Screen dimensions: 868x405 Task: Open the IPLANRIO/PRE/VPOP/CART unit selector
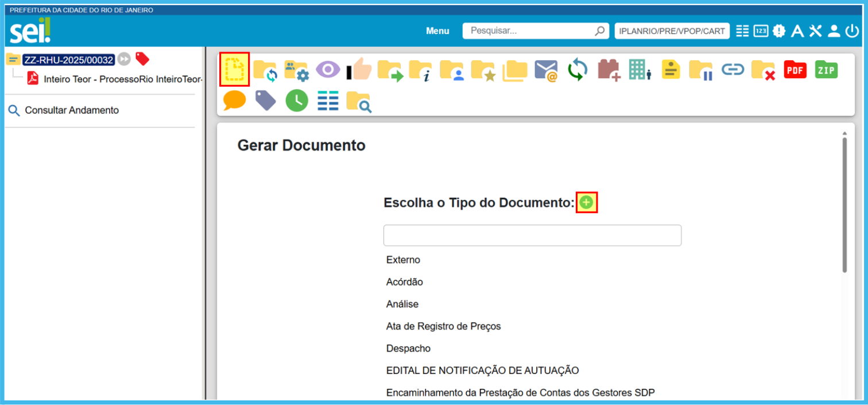[x=672, y=31]
